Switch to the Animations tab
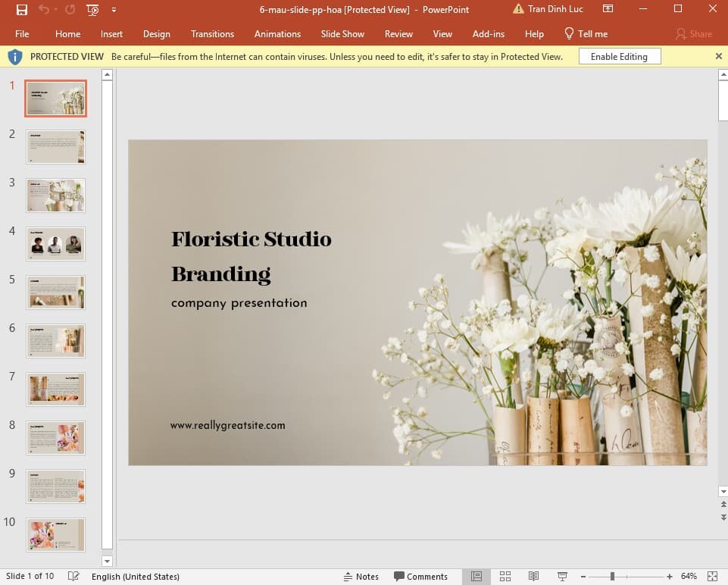Image resolution: width=728 pixels, height=585 pixels. [x=277, y=33]
